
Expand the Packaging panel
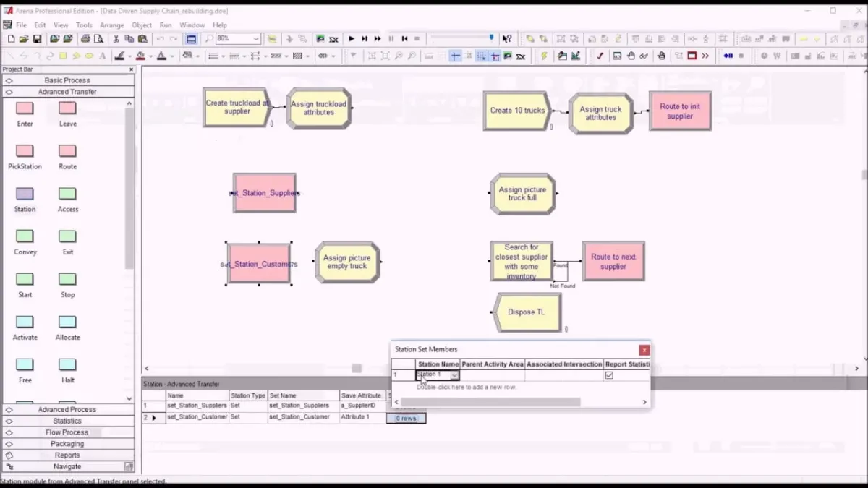coord(67,444)
